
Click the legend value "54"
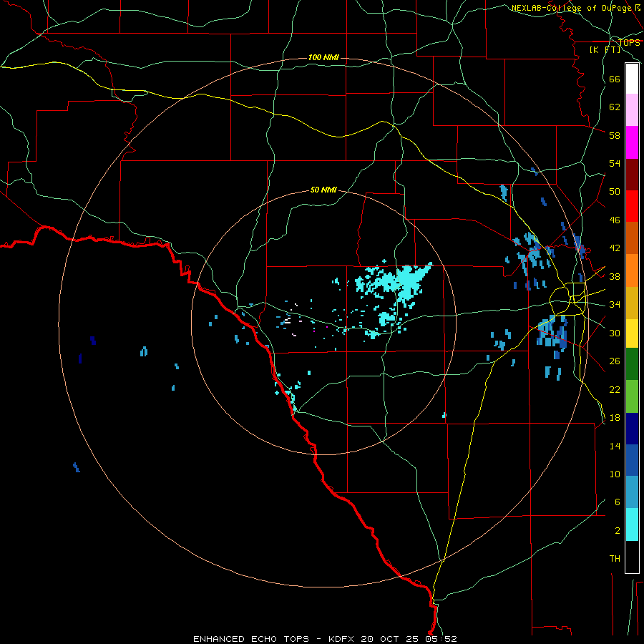pos(615,163)
